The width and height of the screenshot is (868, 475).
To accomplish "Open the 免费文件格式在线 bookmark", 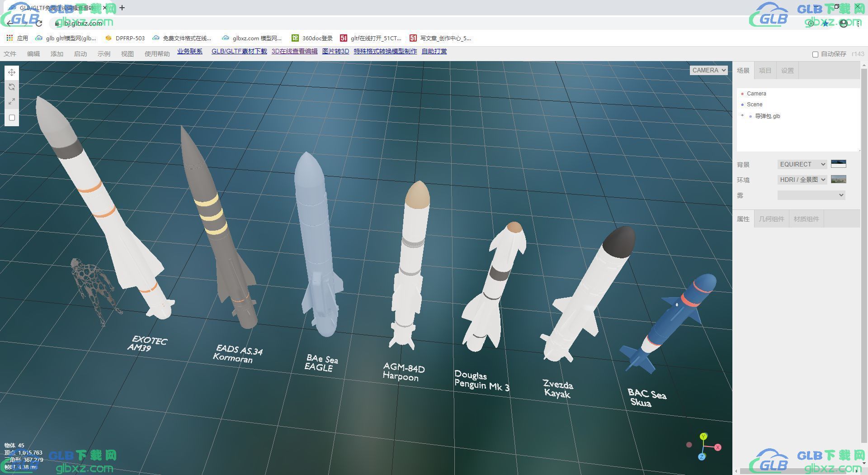I will pos(182,38).
